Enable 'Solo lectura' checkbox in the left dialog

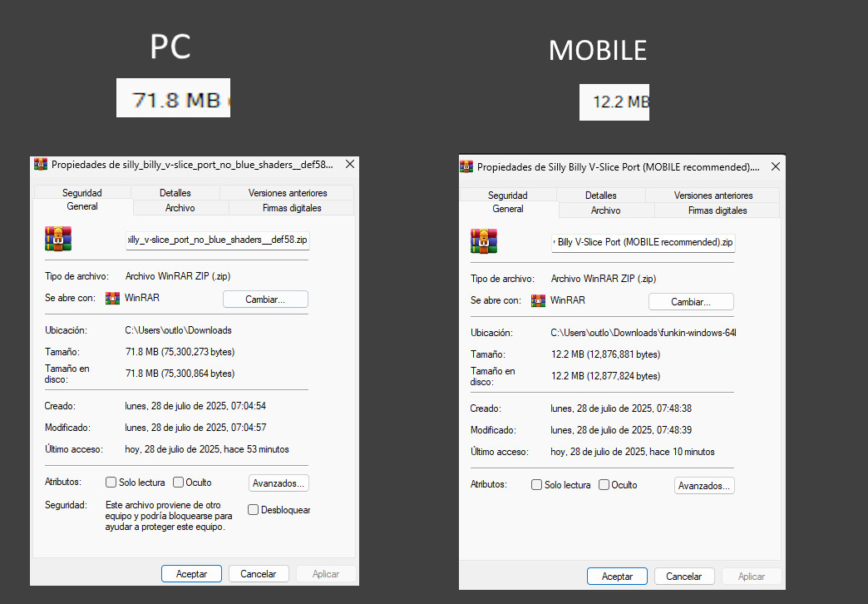111,483
